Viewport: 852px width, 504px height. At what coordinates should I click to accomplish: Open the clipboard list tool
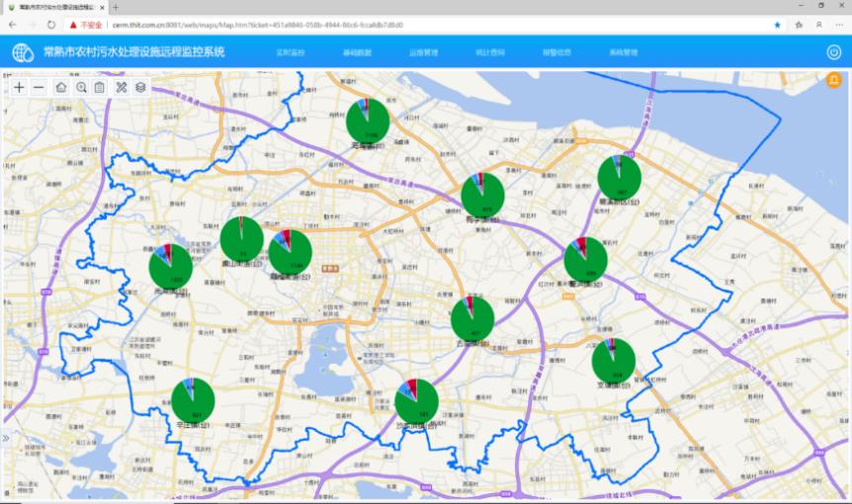(99, 87)
